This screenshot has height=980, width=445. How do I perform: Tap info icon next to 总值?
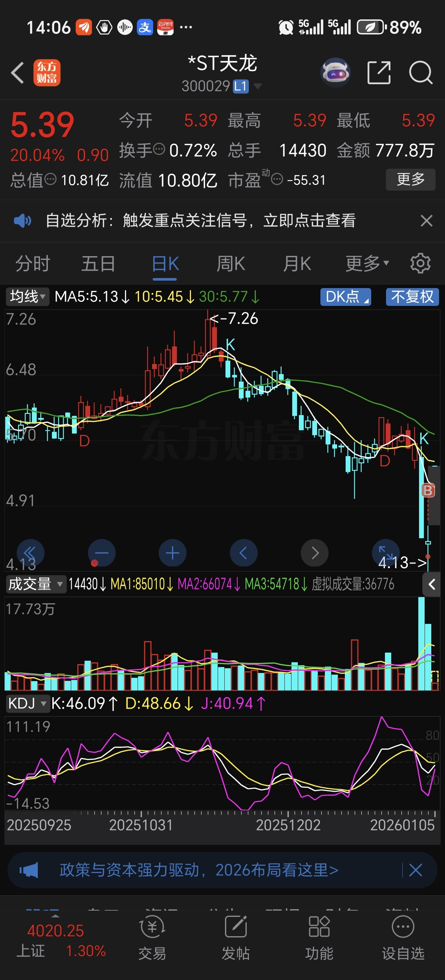point(50,179)
